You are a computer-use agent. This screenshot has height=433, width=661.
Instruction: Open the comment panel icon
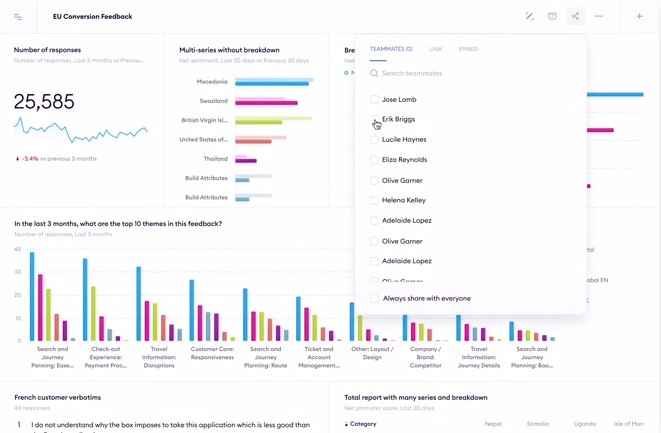pyautogui.click(x=552, y=17)
